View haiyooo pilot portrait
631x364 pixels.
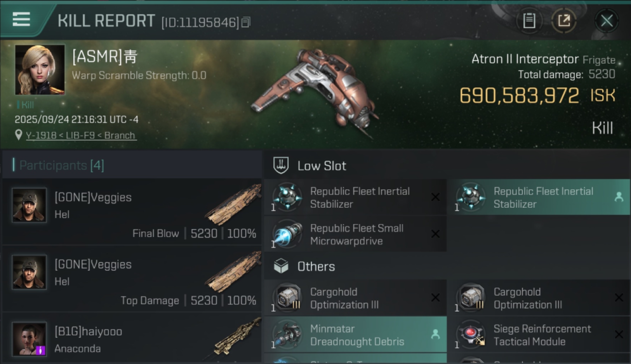coord(29,338)
